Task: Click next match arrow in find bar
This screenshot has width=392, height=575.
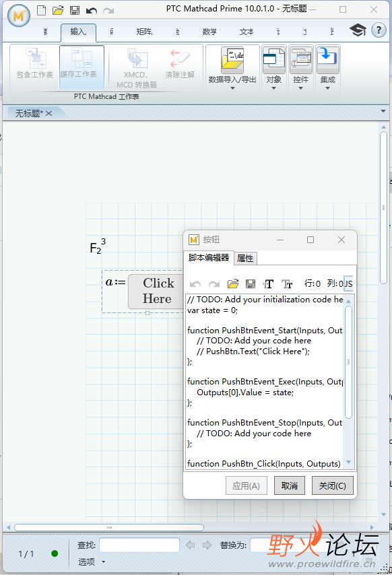Action: [207, 545]
